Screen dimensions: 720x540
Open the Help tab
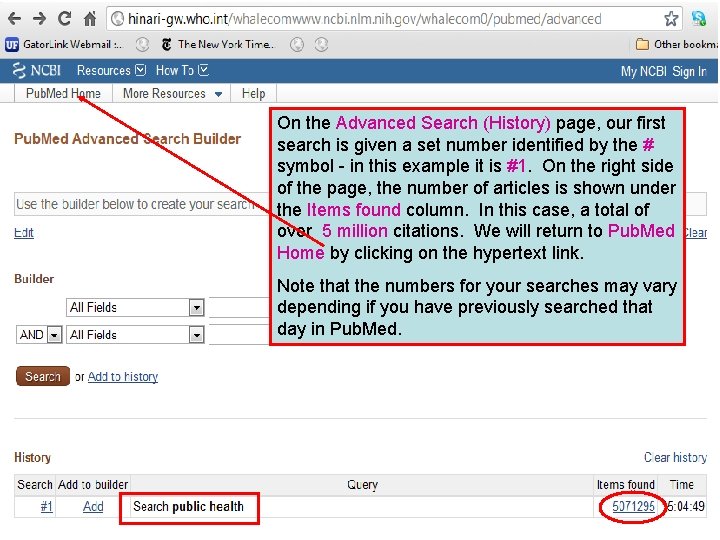coord(253,93)
